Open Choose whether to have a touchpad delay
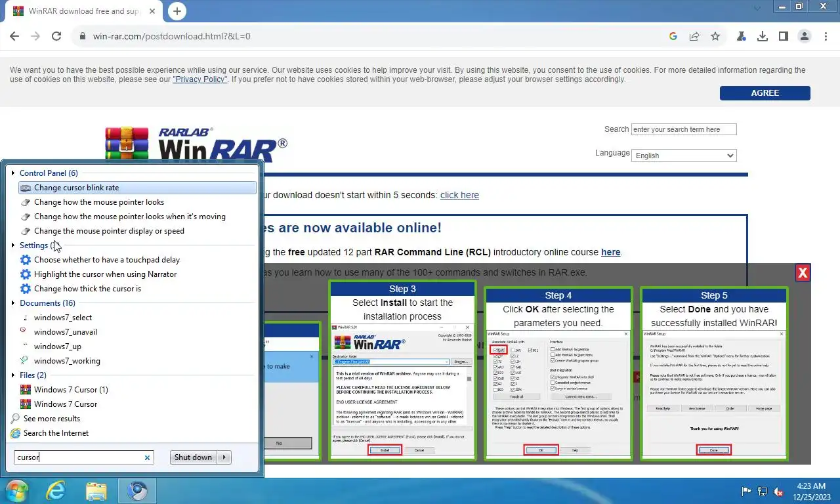Screen dimensions: 840x504 point(137,260)
